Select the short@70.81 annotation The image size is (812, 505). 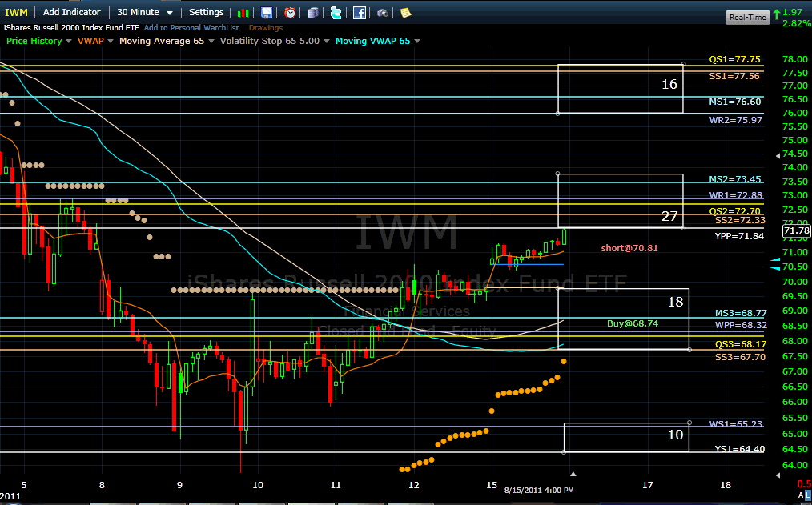point(629,248)
